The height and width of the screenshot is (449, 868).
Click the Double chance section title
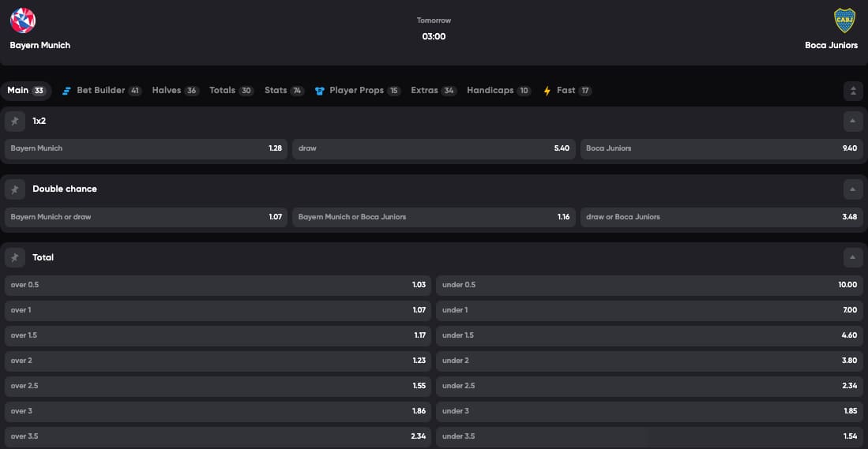(65, 189)
